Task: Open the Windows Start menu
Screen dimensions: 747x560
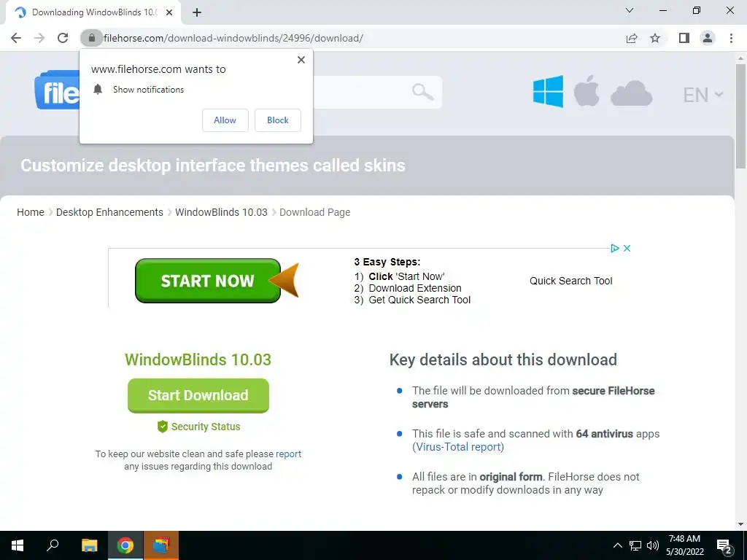Action: coord(18,545)
